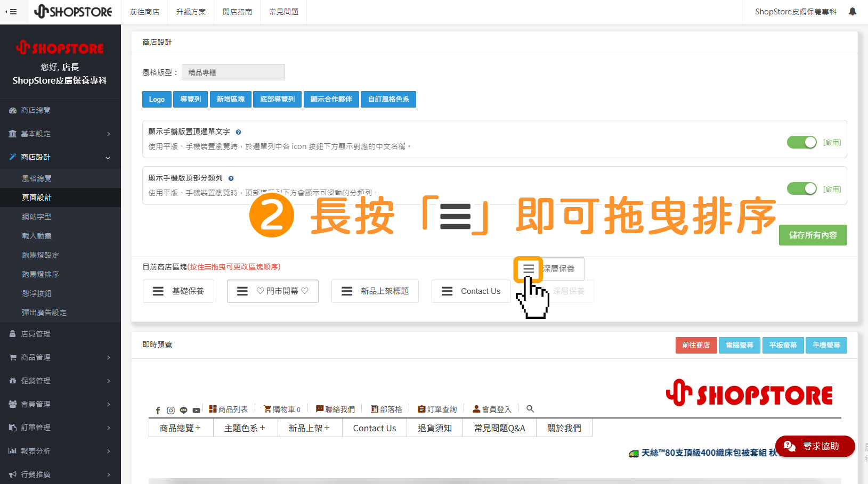Collapse the sidebar with the hamburger icon
This screenshot has width=868, height=484.
pos(11,12)
